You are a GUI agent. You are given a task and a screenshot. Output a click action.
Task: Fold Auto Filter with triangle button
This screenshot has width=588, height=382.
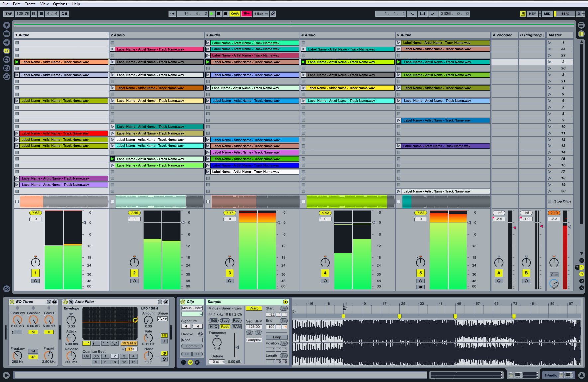pyautogui.click(x=71, y=302)
